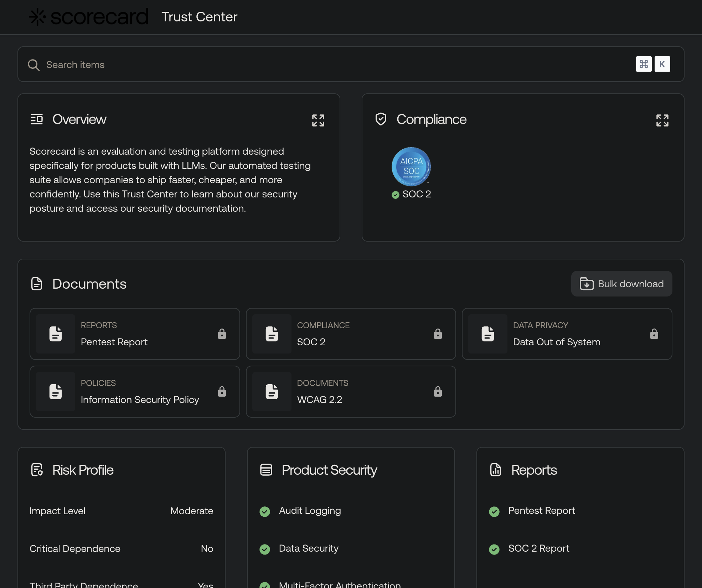Click the Reports section chart icon
The height and width of the screenshot is (588, 702).
(496, 470)
